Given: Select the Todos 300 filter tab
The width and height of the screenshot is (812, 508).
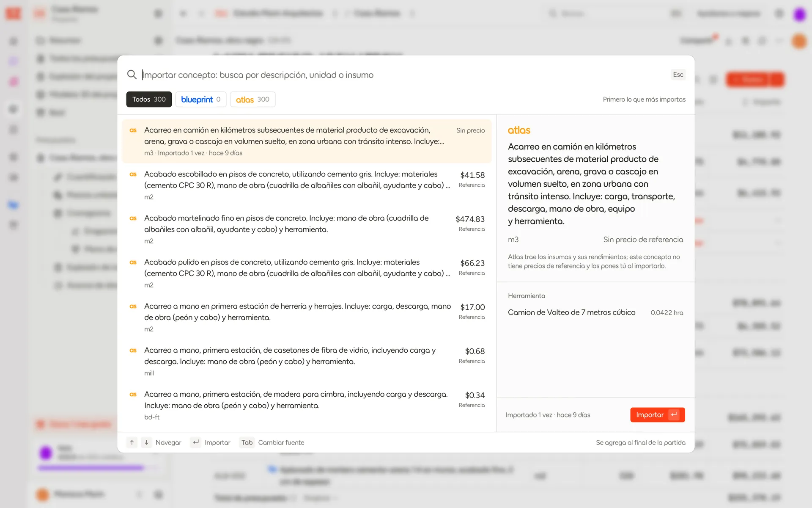Looking at the screenshot, I should pos(149,99).
